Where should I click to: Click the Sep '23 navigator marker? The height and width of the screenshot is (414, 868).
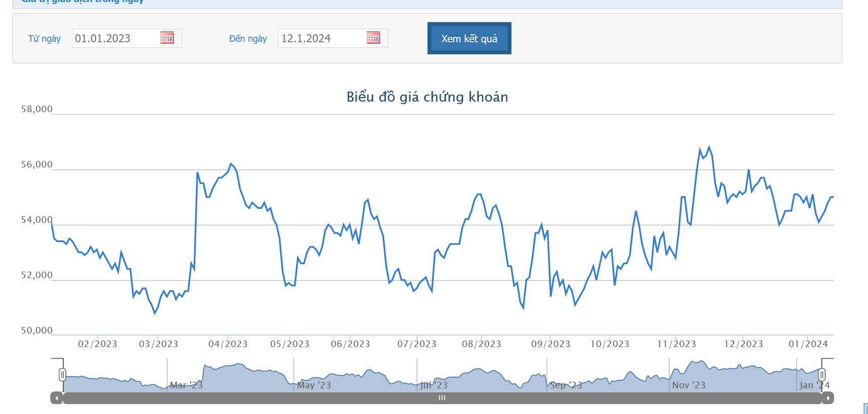pos(566,385)
